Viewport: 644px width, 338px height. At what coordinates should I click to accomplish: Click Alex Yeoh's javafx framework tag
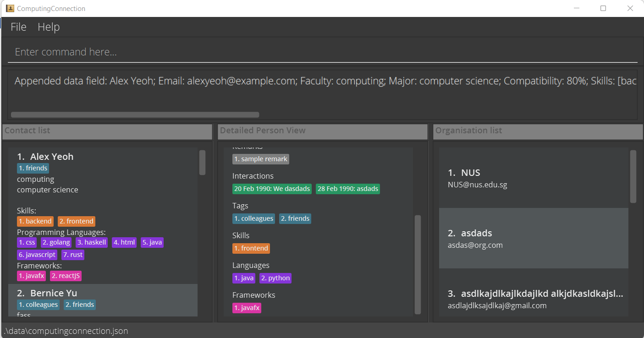(x=32, y=276)
